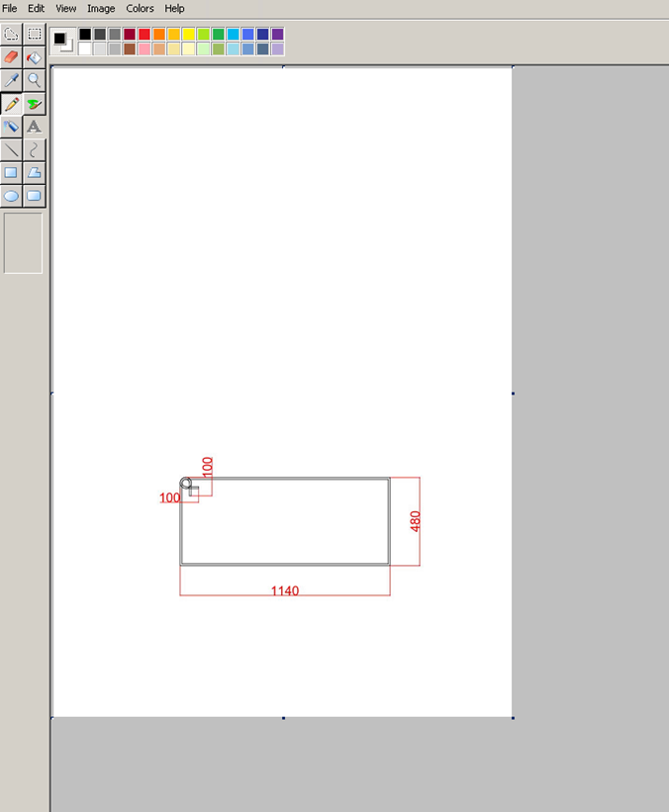Select the straight Line tool

[11, 149]
